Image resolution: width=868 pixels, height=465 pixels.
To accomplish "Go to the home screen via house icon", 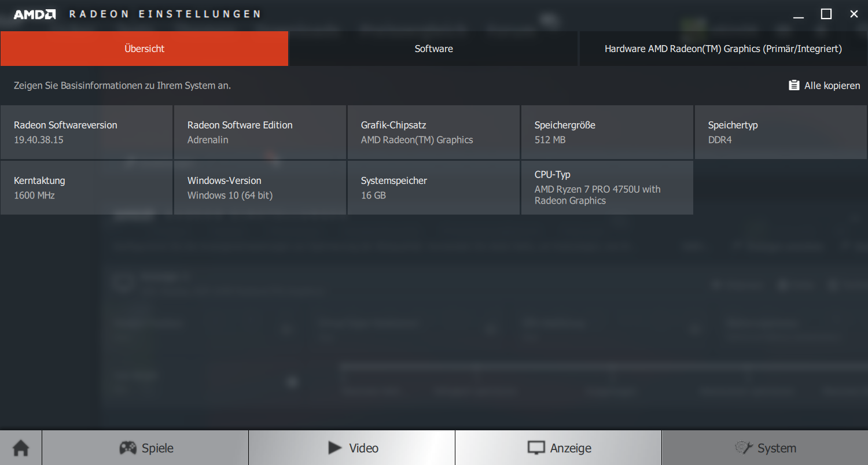I will [x=21, y=448].
